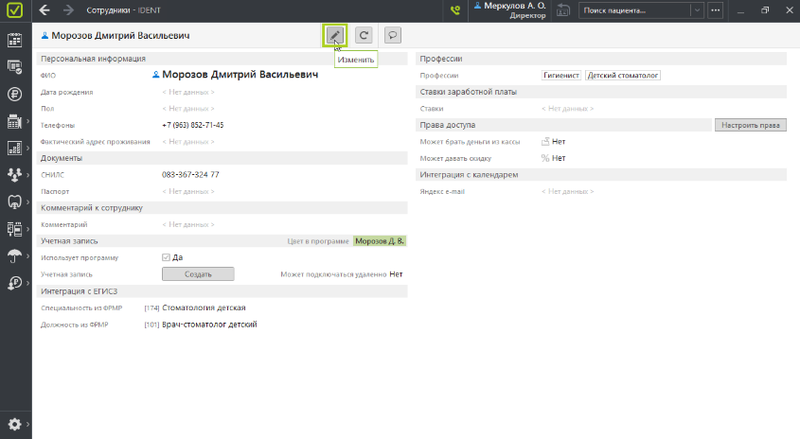Click the green 'Морозов Д. В.' color swatch
This screenshot has width=800, height=439.
(x=380, y=241)
